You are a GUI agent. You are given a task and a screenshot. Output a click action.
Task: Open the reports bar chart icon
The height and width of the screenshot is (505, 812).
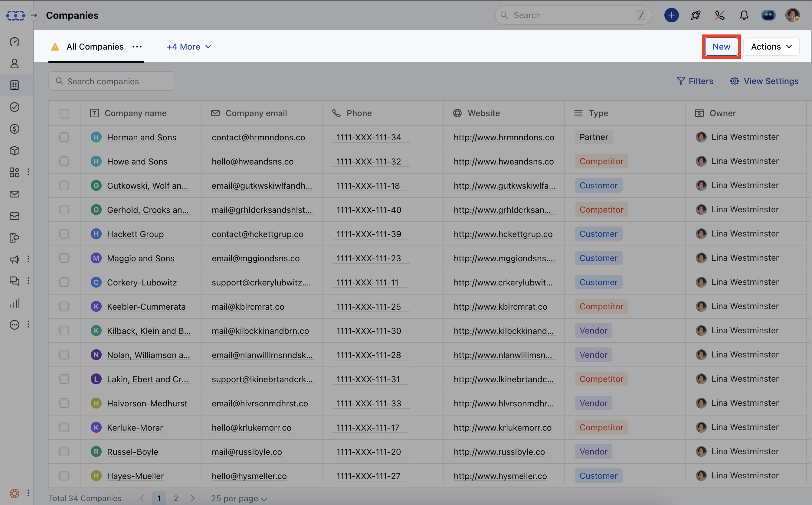pos(14,303)
